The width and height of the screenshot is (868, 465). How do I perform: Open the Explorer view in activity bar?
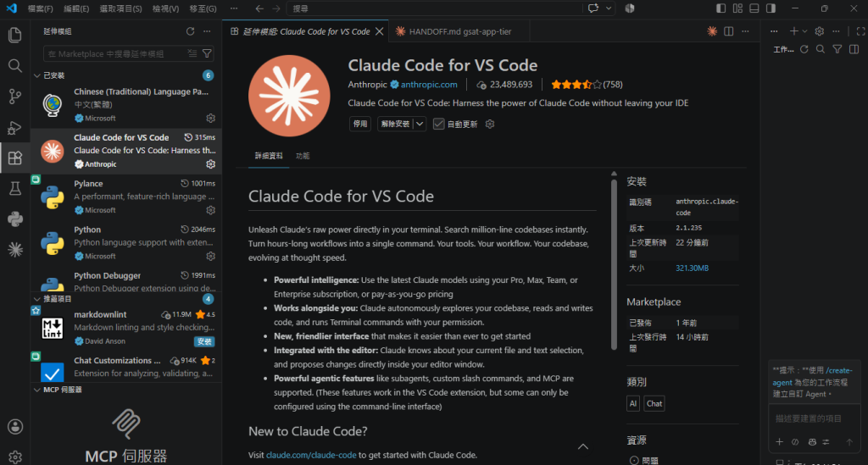(15, 35)
